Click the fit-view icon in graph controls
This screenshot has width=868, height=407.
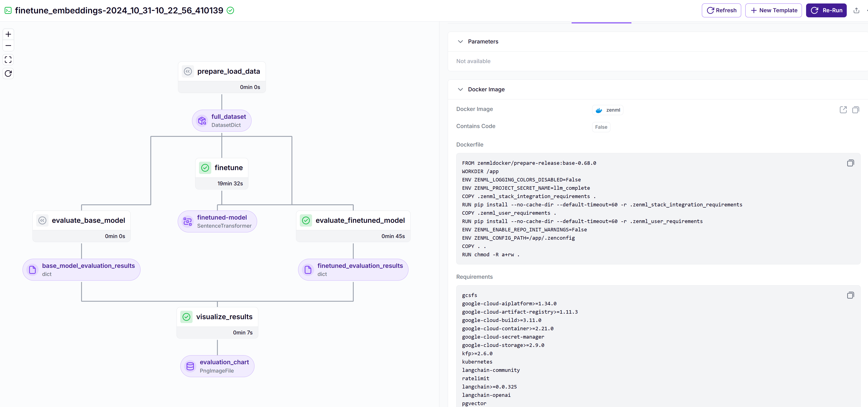coord(8,60)
